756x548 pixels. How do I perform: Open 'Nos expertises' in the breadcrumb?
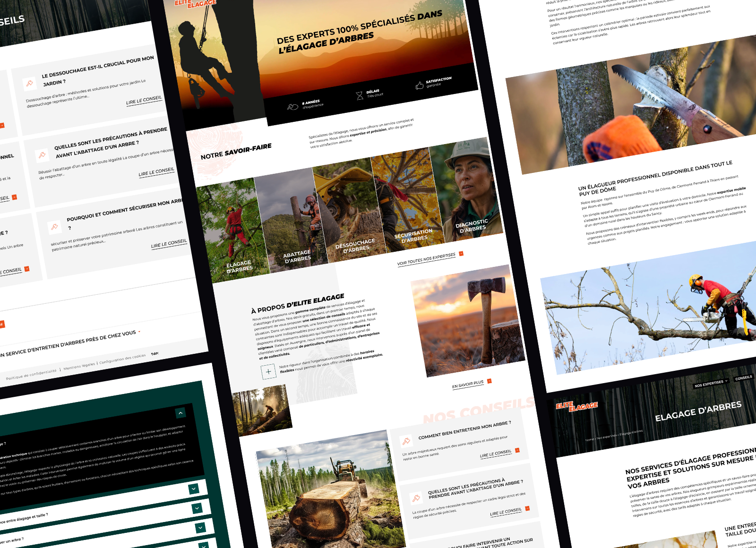coord(607,437)
